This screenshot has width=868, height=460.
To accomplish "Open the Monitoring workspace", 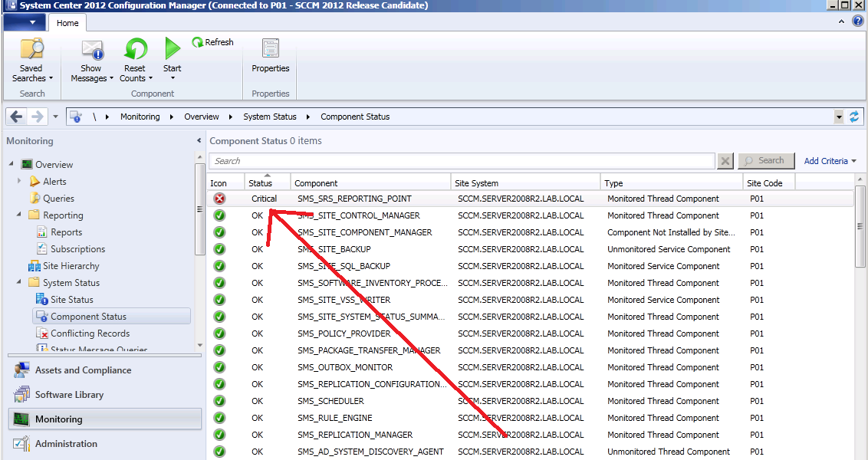I will click(105, 419).
